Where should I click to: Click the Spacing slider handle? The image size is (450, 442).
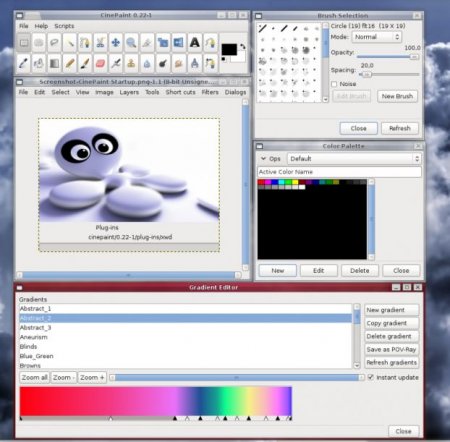pyautogui.click(x=366, y=75)
